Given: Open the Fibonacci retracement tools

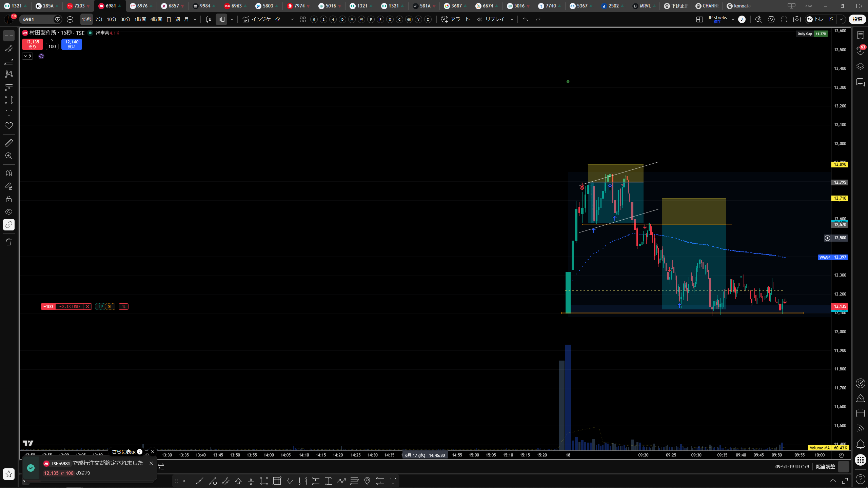Looking at the screenshot, I should (x=9, y=61).
